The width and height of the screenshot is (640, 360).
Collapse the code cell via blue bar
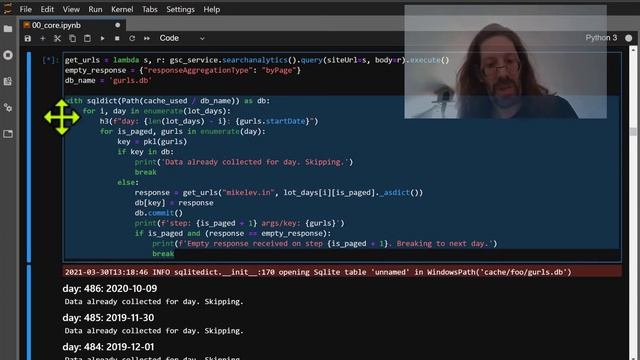(x=29, y=157)
